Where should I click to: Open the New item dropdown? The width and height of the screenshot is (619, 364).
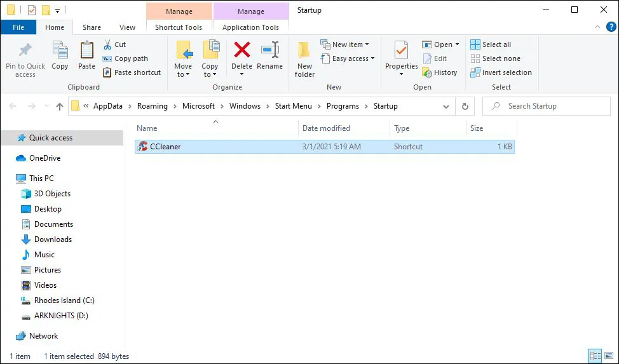(344, 44)
